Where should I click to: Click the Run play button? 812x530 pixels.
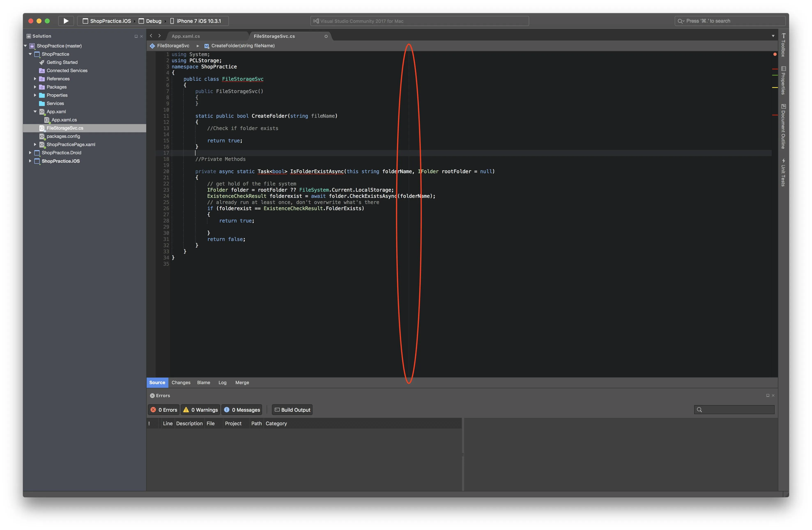(66, 21)
